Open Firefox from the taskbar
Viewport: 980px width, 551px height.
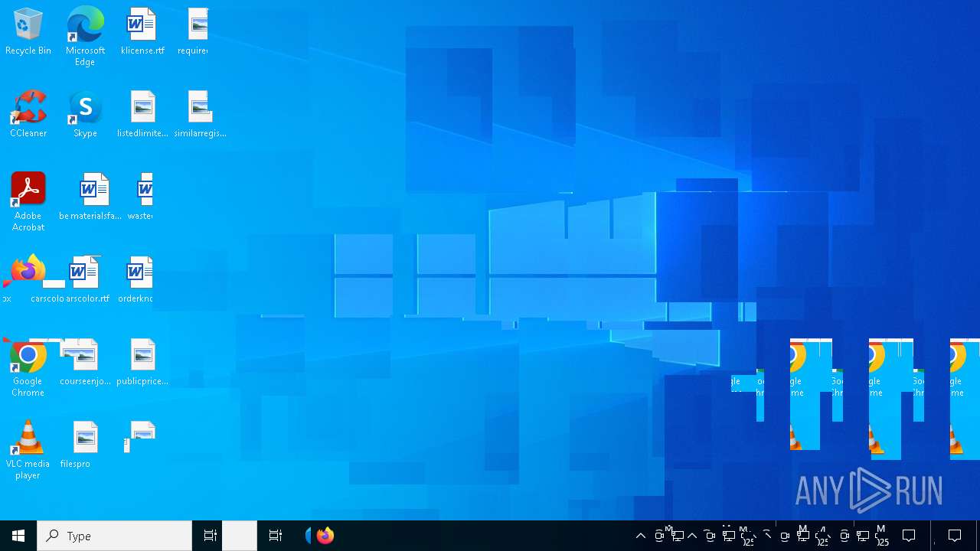point(325,536)
